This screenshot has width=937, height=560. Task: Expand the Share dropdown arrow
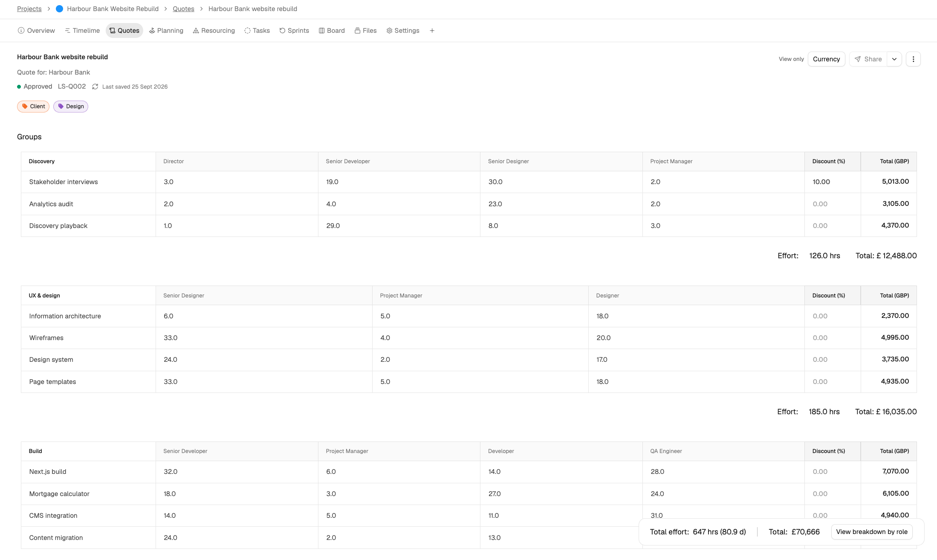coord(894,59)
